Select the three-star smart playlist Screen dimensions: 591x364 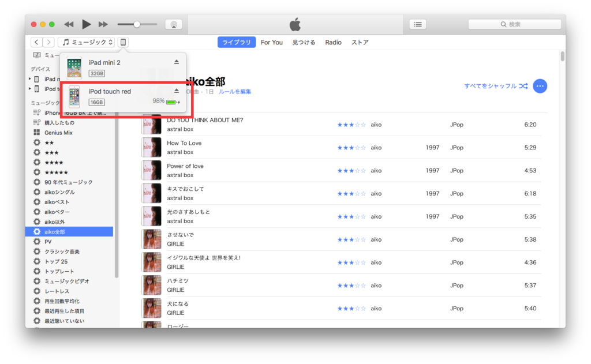(51, 153)
